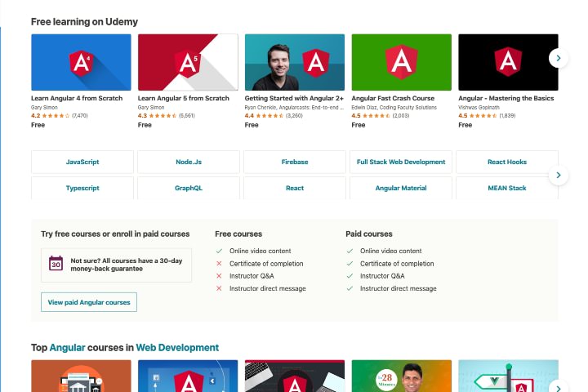
Task: Click the 4.2 rating stars of Angular 4 course
Action: click(56, 115)
